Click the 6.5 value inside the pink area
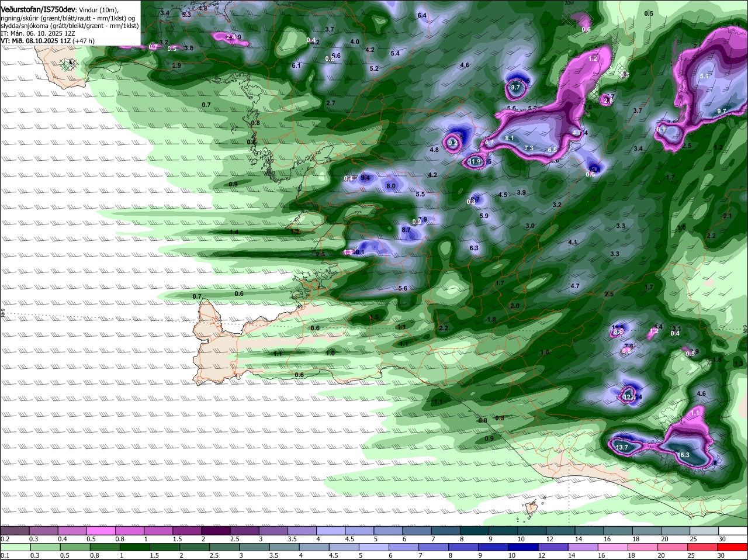748x560 pixels. point(552,150)
